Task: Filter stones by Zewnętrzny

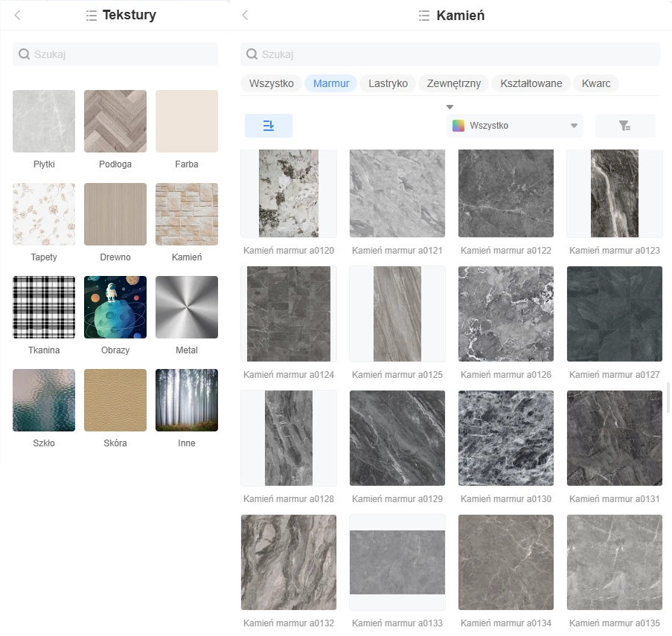Action: (x=453, y=83)
